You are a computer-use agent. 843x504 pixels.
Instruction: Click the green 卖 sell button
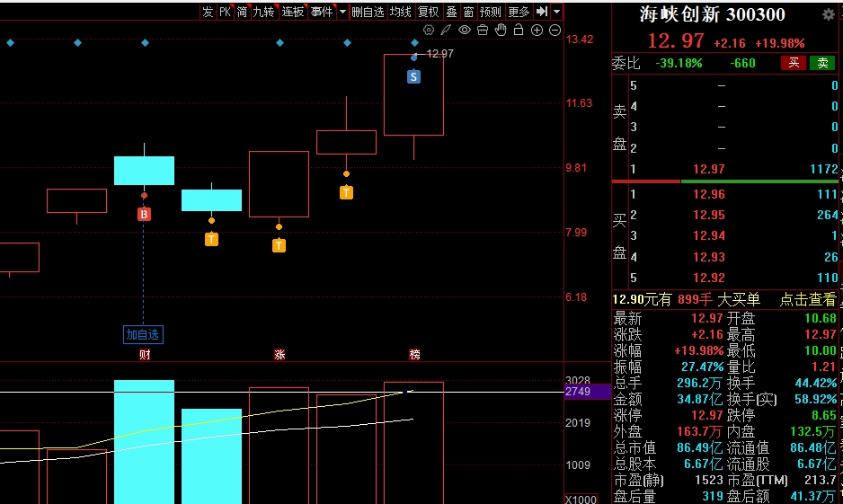[822, 63]
